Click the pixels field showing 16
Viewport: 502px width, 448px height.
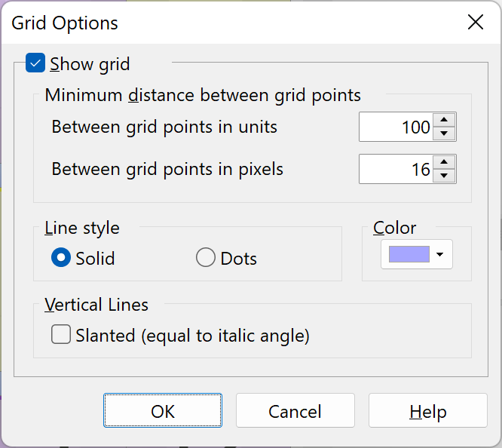[396, 169]
